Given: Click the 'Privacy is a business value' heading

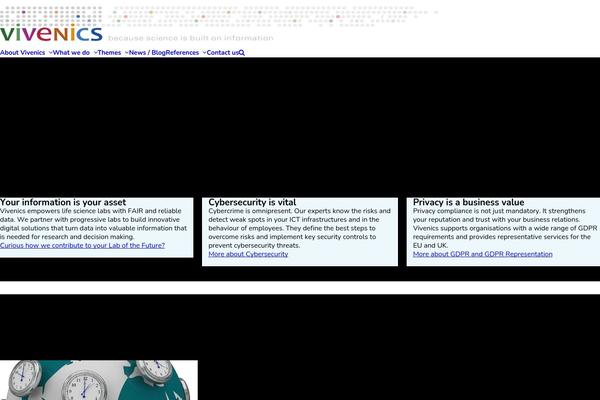Looking at the screenshot, I should click(x=468, y=202).
